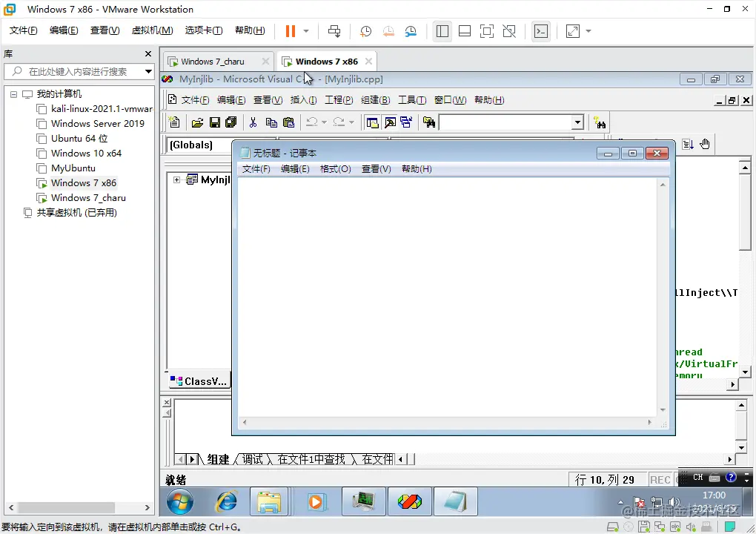The height and width of the screenshot is (534, 756).
Task: Select MyUbuntu virtual machine
Action: pos(67,168)
